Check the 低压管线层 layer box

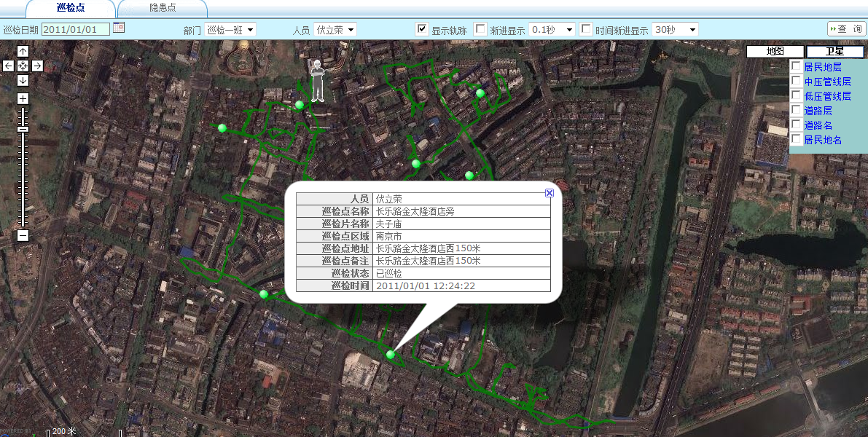[796, 95]
